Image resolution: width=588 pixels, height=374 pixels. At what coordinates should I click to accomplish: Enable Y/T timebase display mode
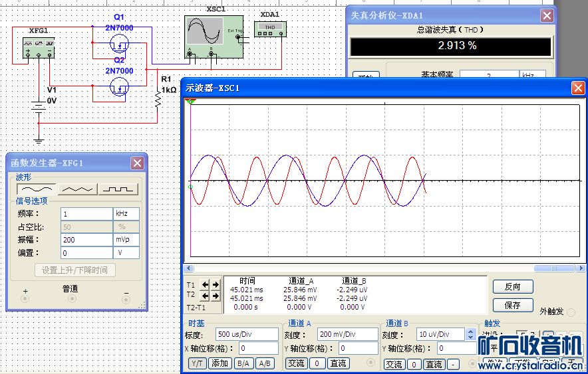pos(198,363)
